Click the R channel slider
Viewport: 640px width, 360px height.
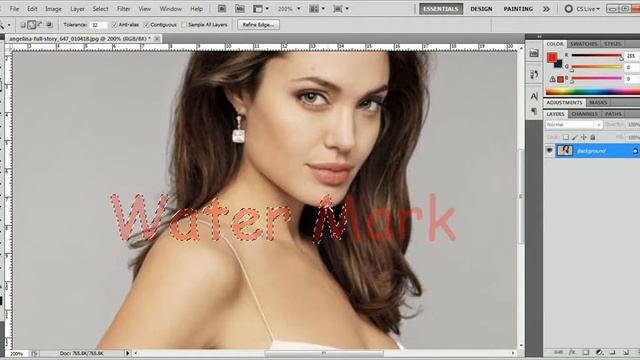[596, 56]
